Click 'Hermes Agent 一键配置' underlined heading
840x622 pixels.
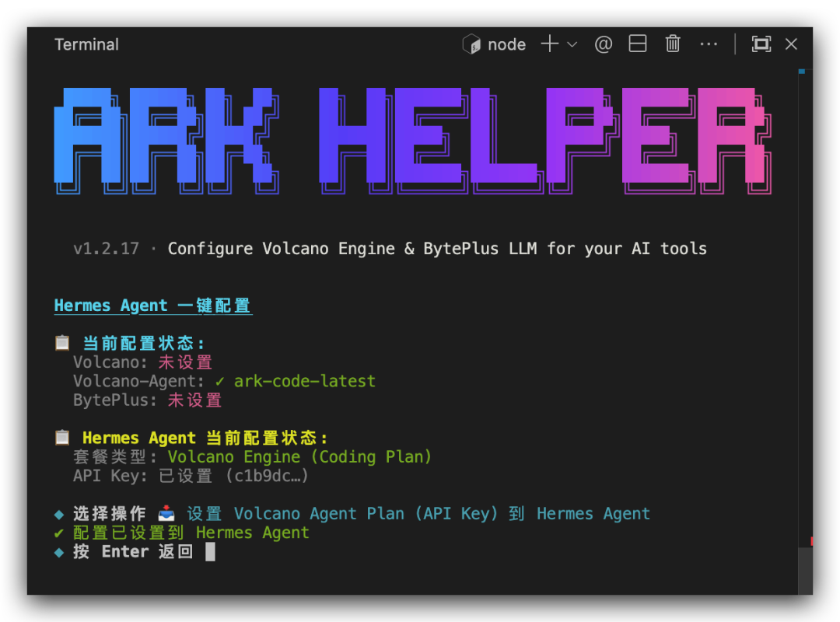[x=152, y=306]
